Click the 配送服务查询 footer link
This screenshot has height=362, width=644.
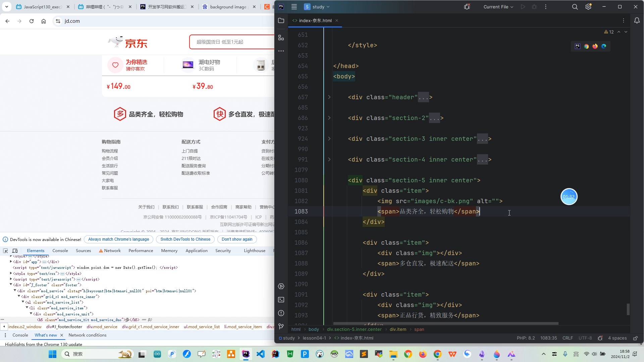pos(194,166)
